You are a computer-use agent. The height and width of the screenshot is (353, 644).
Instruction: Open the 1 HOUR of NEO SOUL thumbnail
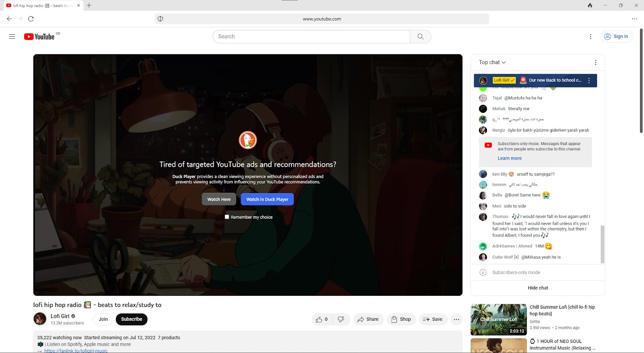pyautogui.click(x=499, y=345)
